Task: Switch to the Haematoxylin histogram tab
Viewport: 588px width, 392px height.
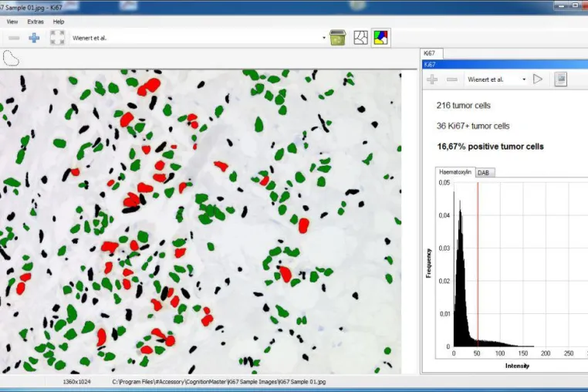Action: [455, 172]
